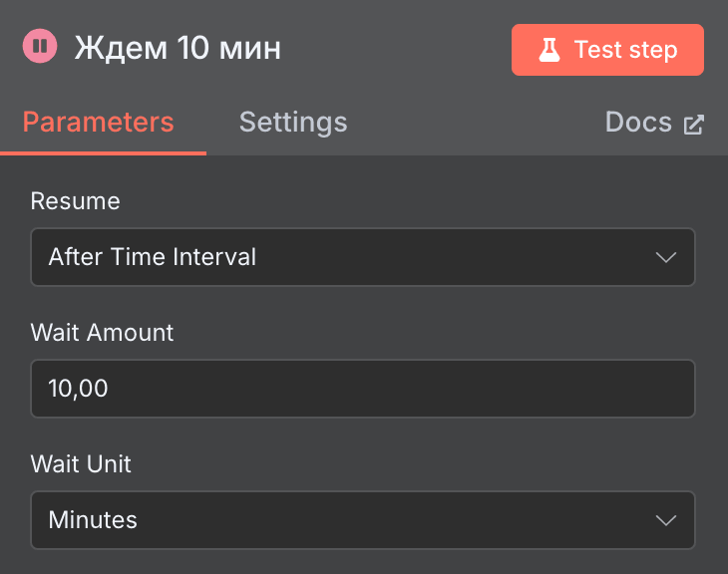This screenshot has width=728, height=574.
Task: Open the Docs link
Action: (x=638, y=123)
